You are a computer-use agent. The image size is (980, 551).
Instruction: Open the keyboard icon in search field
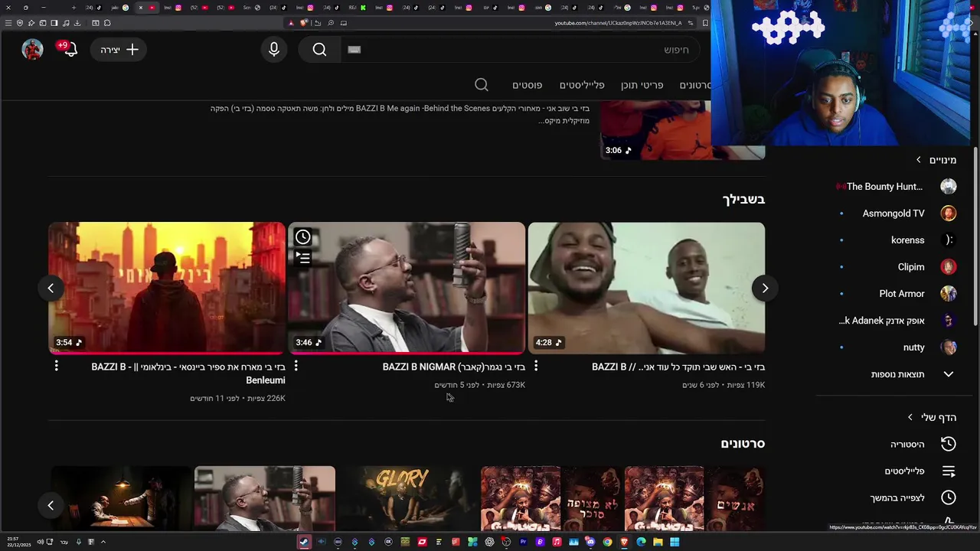[x=354, y=49]
